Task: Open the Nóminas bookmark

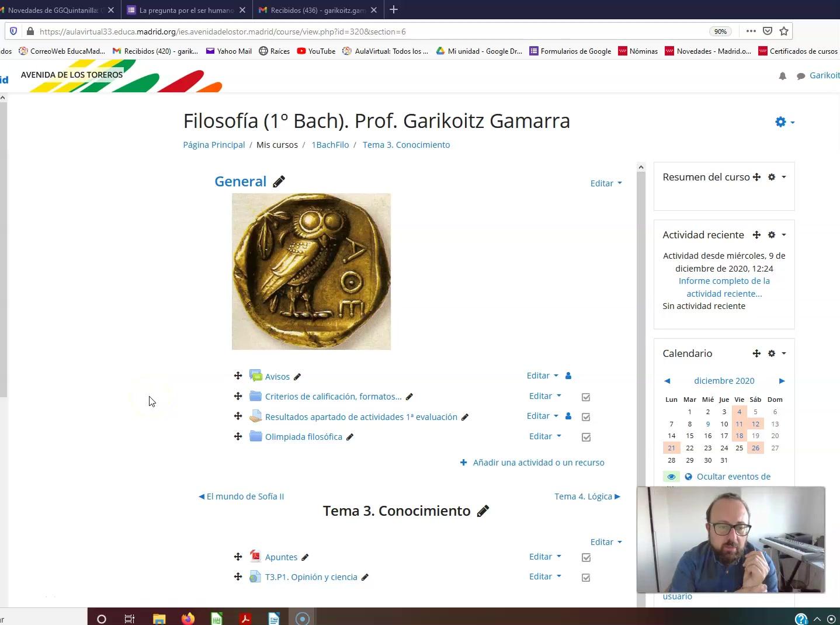Action: tap(638, 51)
